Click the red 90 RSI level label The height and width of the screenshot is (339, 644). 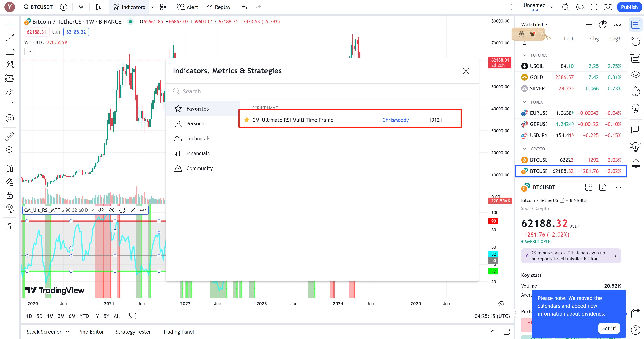(493, 221)
